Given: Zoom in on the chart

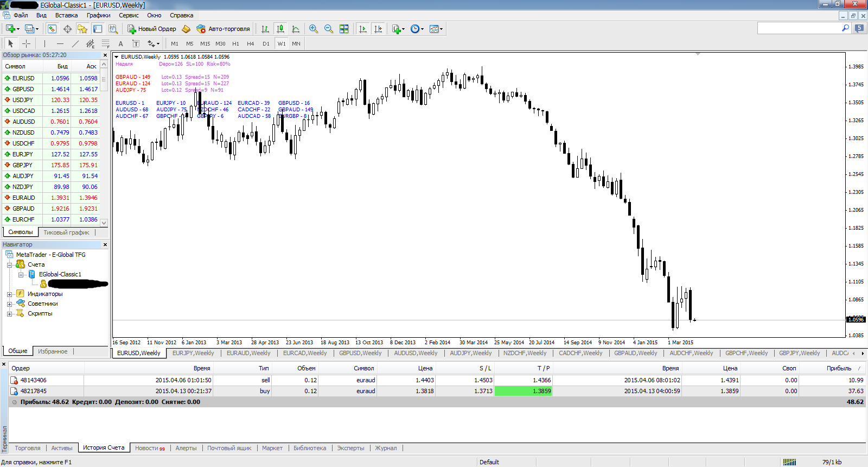Looking at the screenshot, I should pos(314,29).
